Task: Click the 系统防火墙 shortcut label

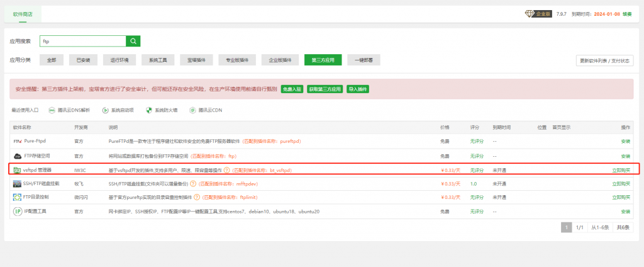Action: [166, 110]
